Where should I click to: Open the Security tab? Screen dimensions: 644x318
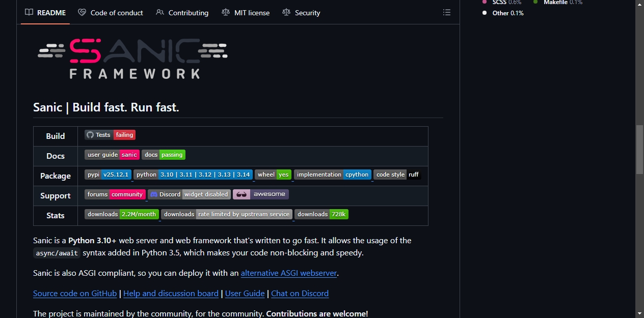click(x=301, y=12)
